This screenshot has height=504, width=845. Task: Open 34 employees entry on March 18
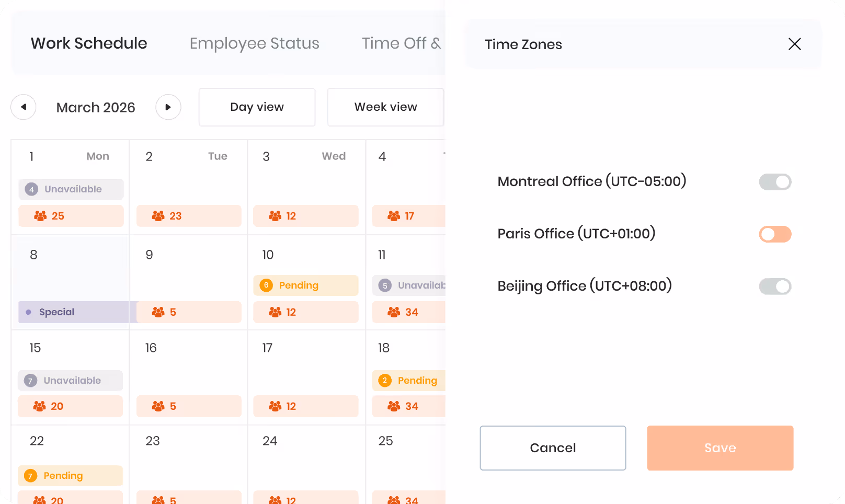[x=408, y=406]
